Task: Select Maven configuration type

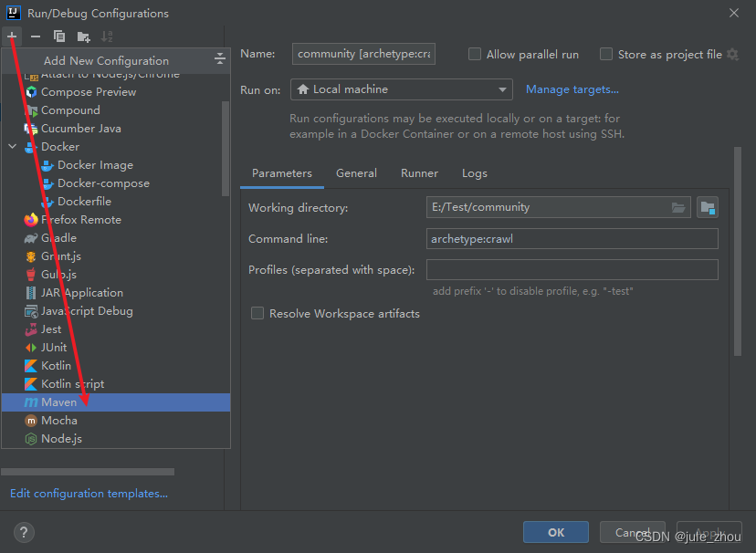Action: (116, 402)
